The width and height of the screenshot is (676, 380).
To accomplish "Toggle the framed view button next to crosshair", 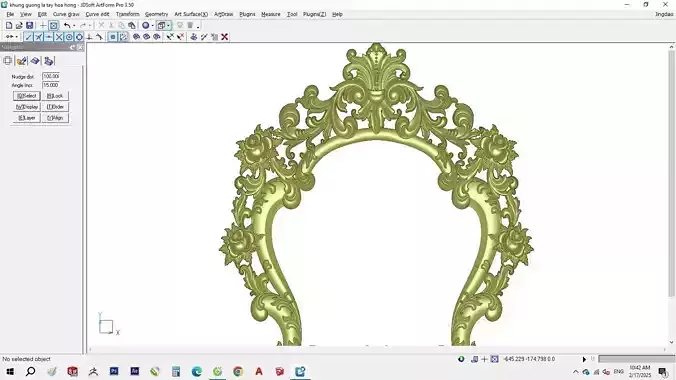I will [x=53, y=25].
